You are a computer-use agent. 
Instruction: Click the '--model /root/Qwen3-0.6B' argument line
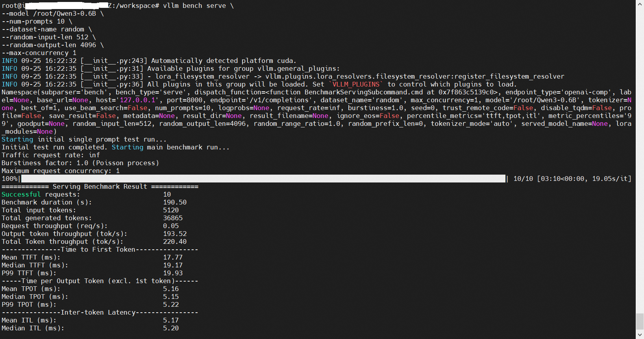click(49, 14)
